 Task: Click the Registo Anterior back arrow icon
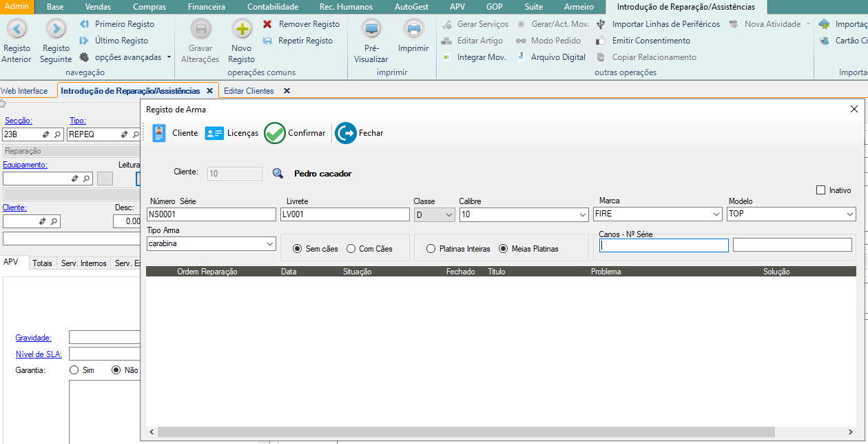click(x=17, y=29)
